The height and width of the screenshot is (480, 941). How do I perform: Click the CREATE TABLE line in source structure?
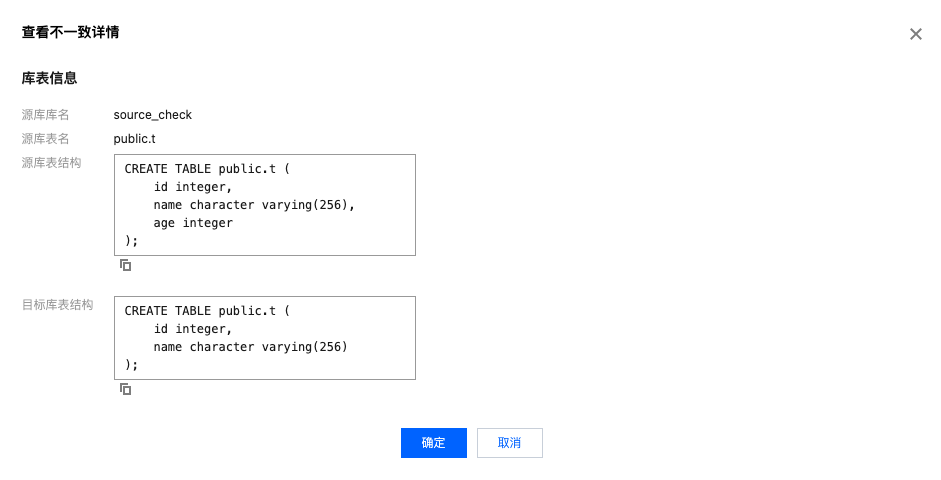[207, 169]
